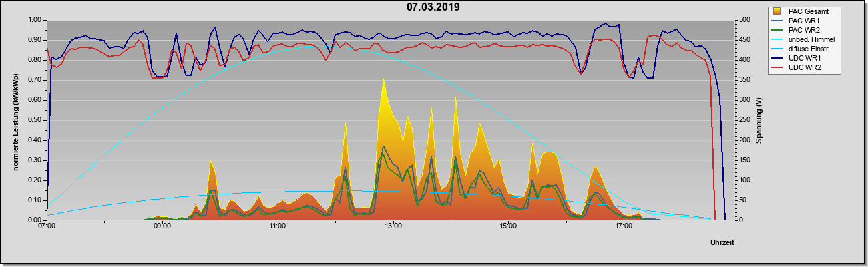
Task: Click the tallest yellow peak near 13:00
Action: click(x=383, y=80)
